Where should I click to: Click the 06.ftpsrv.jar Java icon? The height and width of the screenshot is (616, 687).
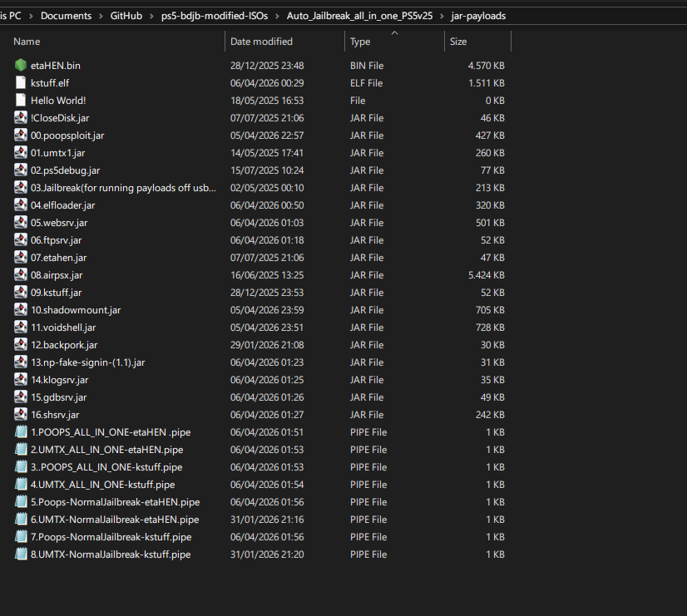click(x=21, y=240)
